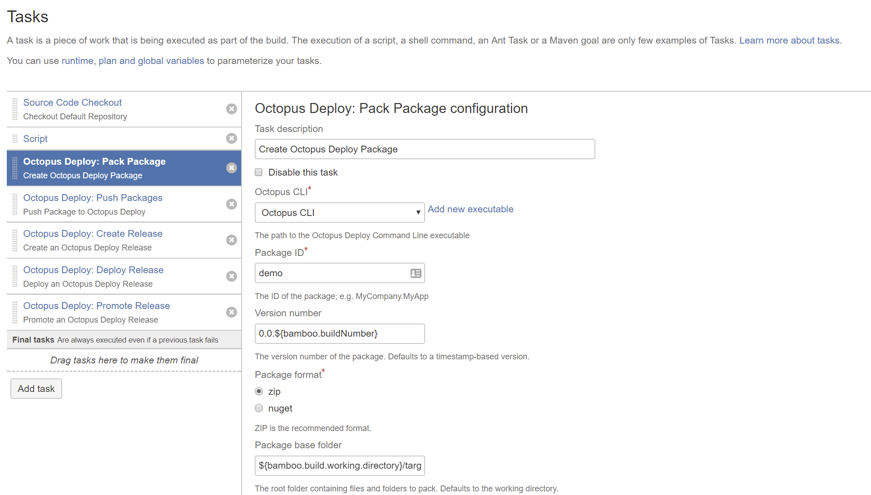Delete the Octopus Deploy Pack Package task
871x495 pixels.
click(231, 168)
